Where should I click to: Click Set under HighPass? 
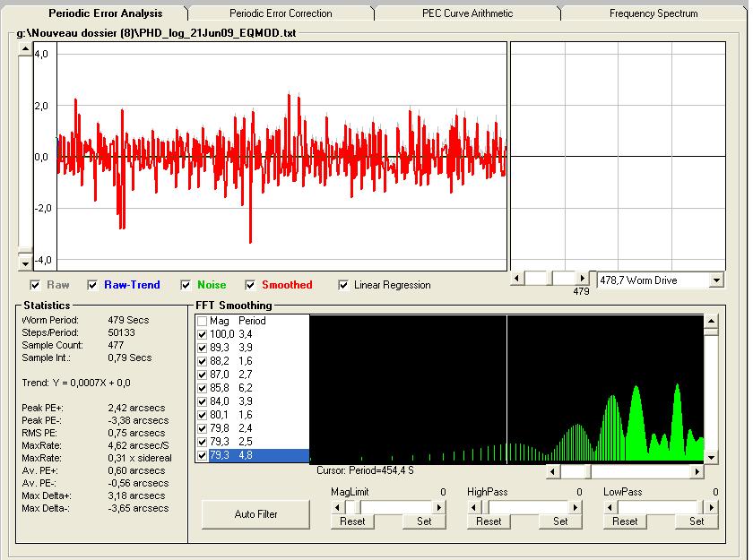(x=560, y=521)
